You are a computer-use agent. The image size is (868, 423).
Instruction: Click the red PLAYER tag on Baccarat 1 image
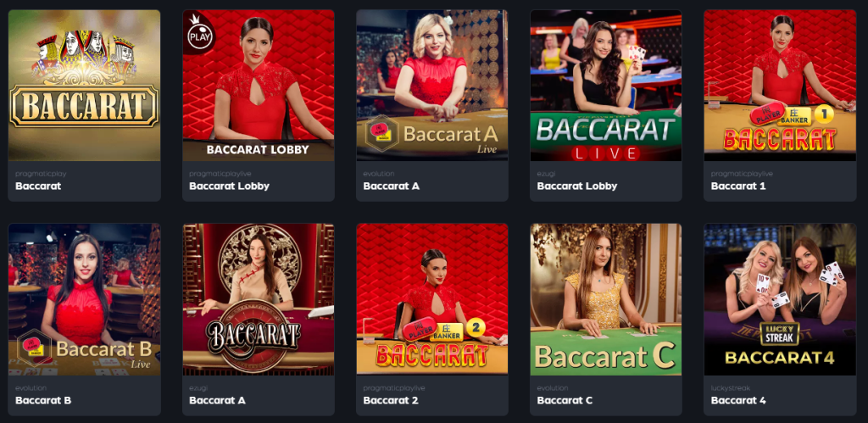(768, 115)
